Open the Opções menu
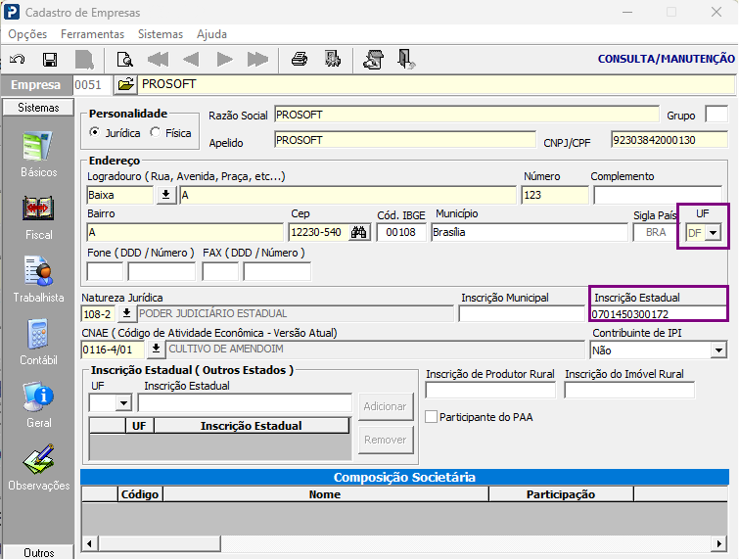 click(27, 34)
